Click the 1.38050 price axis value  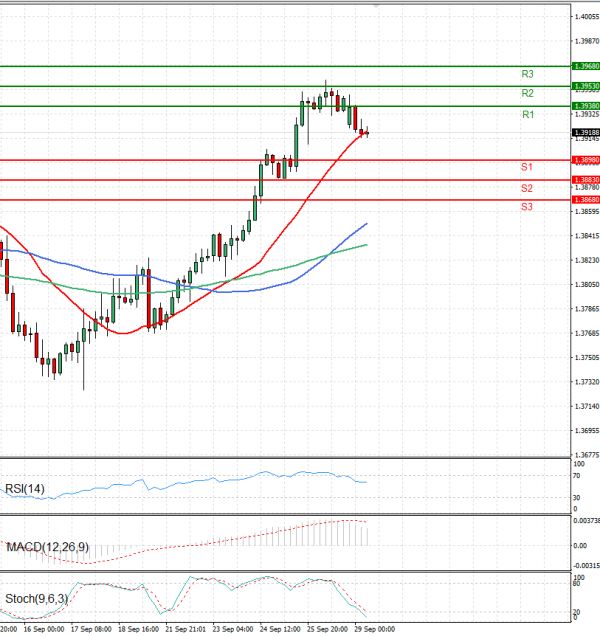[587, 284]
